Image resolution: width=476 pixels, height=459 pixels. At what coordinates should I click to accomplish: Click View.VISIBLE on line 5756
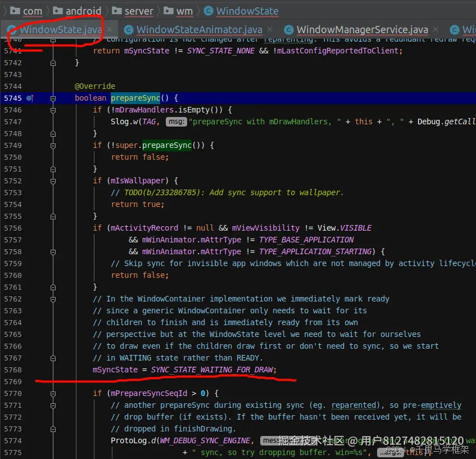(x=344, y=228)
